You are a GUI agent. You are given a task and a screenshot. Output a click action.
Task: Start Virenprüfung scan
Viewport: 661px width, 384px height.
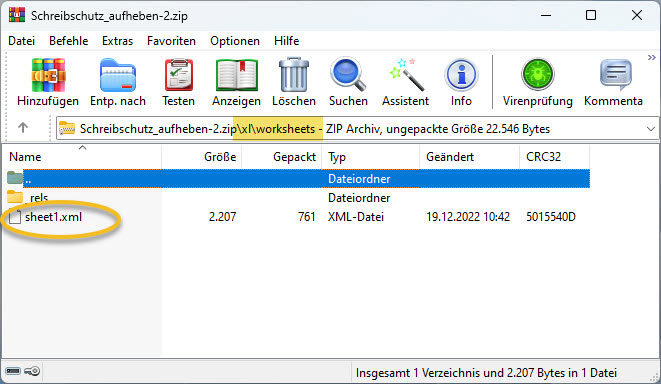click(537, 82)
